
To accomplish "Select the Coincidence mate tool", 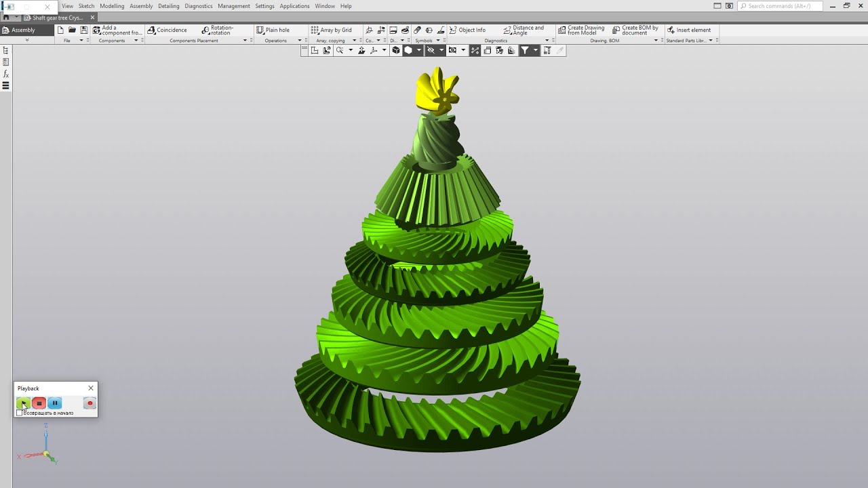I will (167, 30).
